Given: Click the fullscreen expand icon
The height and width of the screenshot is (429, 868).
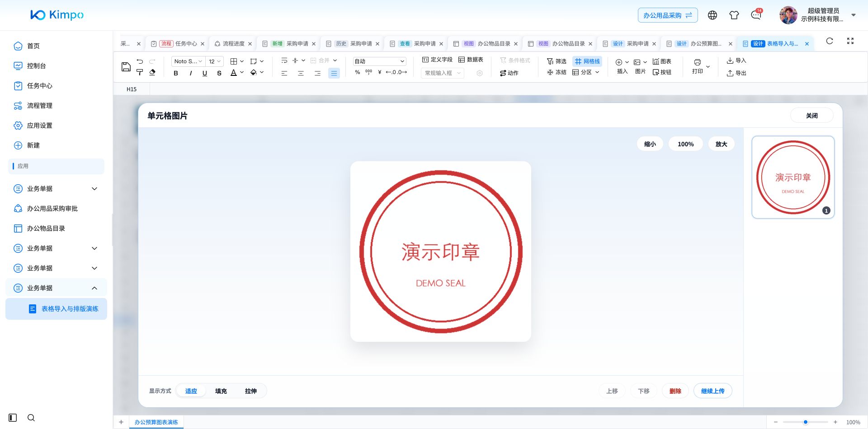Looking at the screenshot, I should pos(850,41).
